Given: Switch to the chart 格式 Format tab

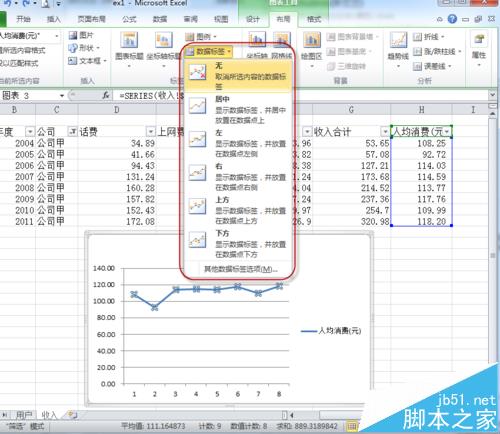Looking at the screenshot, I should click(x=314, y=19).
